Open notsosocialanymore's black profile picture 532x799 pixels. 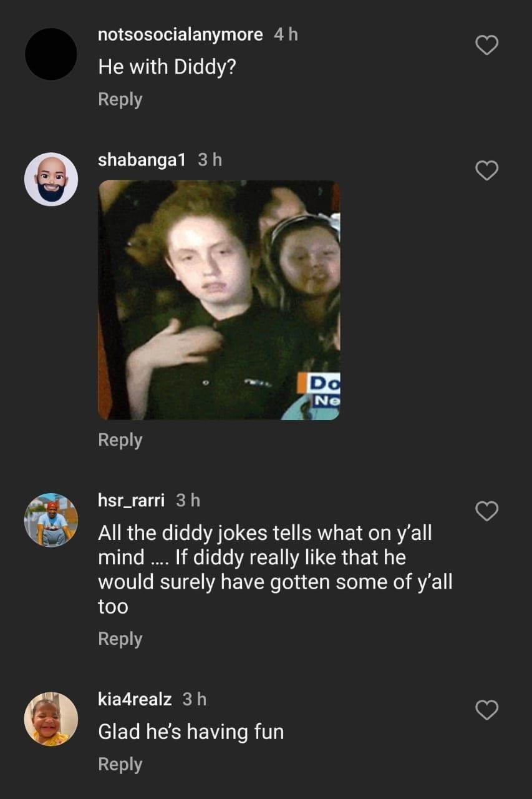(51, 54)
